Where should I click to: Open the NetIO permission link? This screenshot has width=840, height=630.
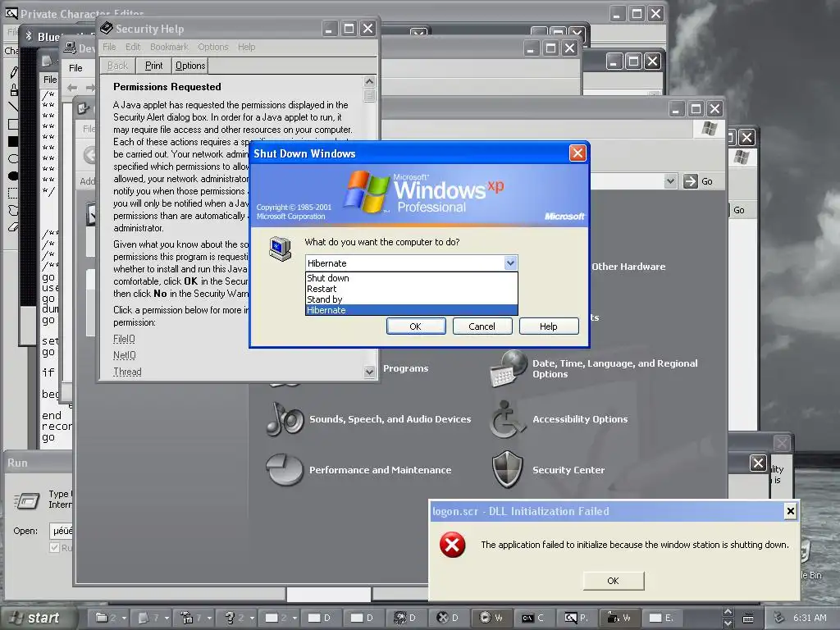[x=125, y=355]
